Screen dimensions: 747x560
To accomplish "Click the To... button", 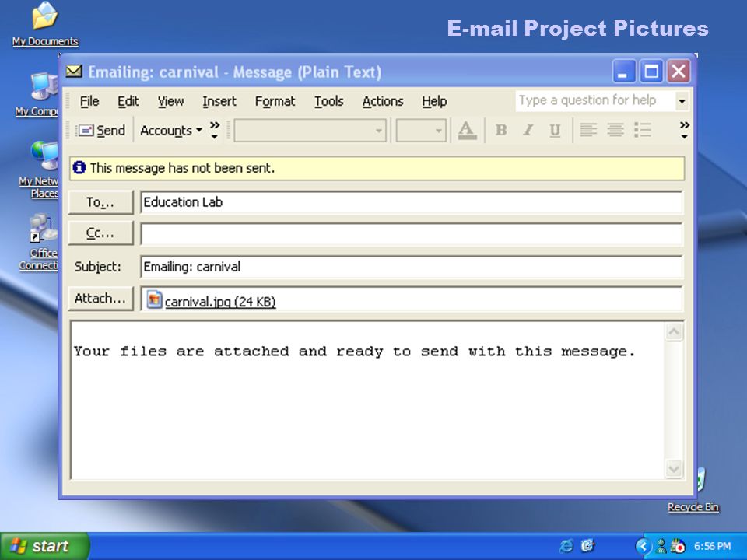I will click(100, 202).
